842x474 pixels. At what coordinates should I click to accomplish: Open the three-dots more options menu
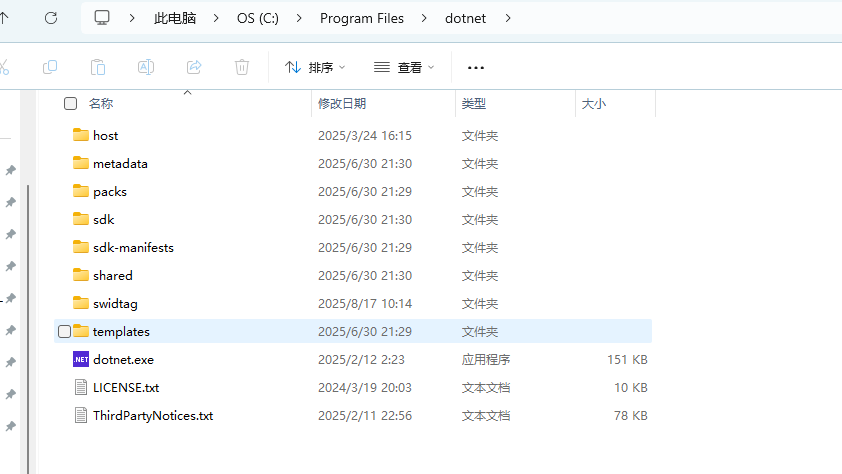point(476,67)
